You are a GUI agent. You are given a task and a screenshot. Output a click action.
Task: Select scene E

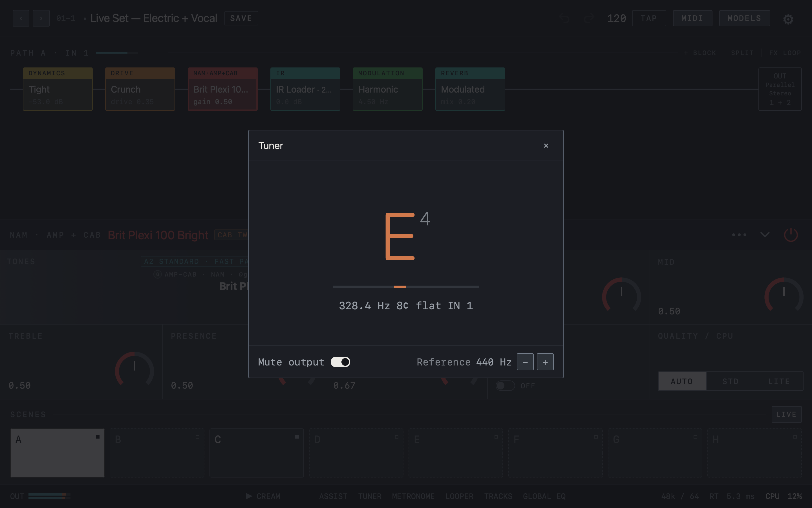456,453
